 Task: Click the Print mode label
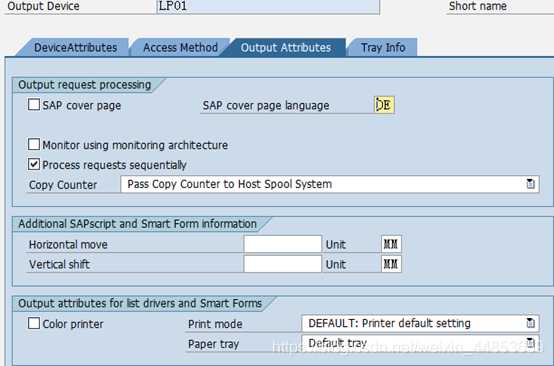click(x=215, y=324)
